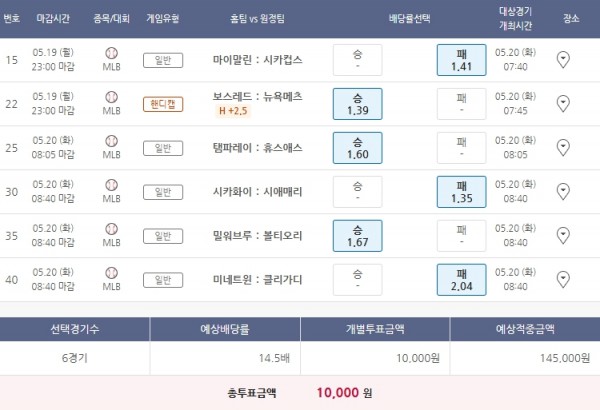Click the location pin for game 35

[563, 236]
